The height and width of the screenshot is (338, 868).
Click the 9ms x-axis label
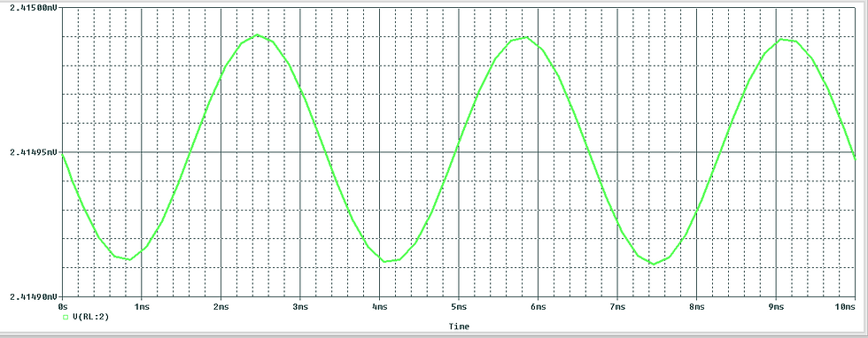tap(776, 306)
